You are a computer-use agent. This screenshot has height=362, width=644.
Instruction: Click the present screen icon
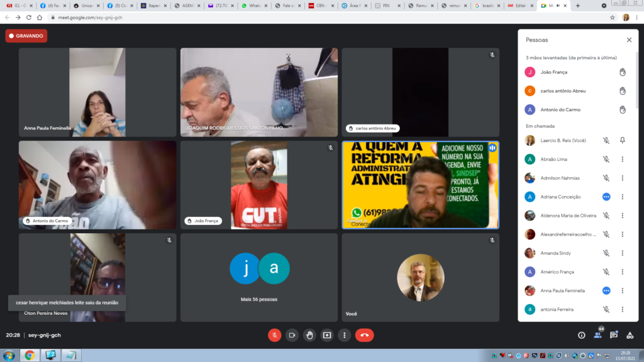click(327, 335)
